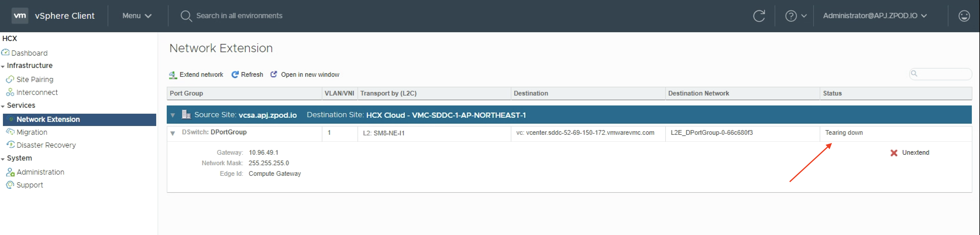Click the red X Unextend icon
The width and height of the screenshot is (980, 235).
click(894, 153)
